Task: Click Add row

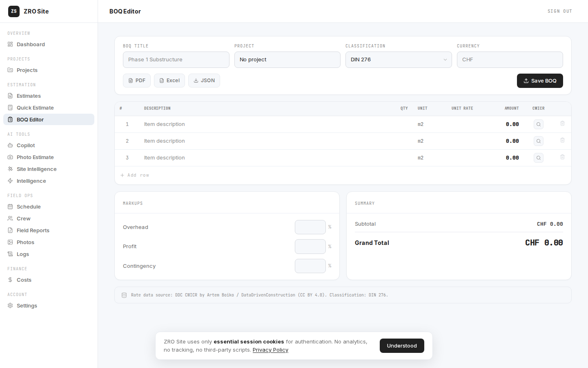Action: [135, 175]
